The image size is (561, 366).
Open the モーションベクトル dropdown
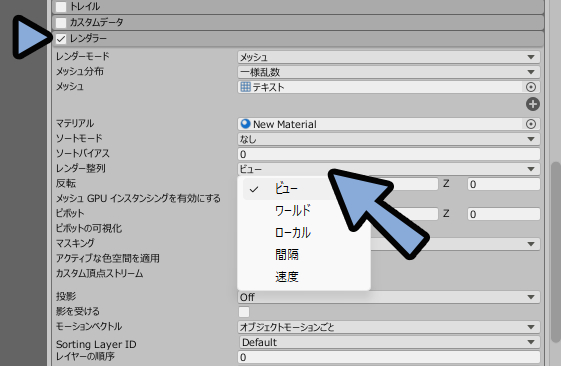pyautogui.click(x=389, y=327)
